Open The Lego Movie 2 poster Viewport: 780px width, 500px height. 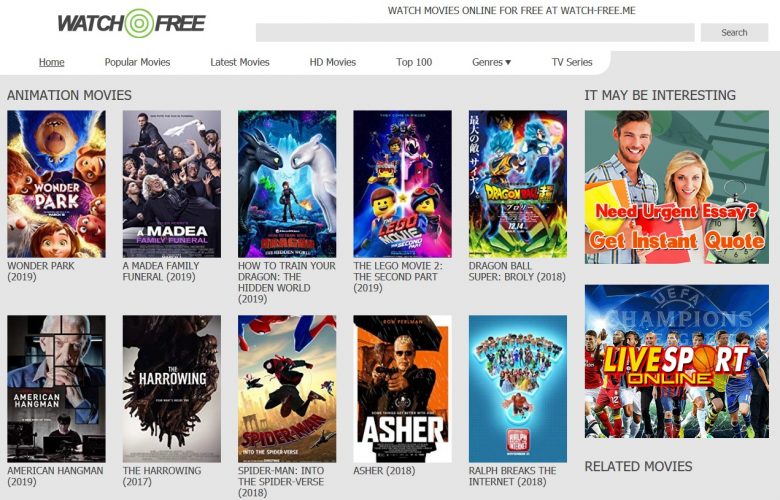click(402, 184)
